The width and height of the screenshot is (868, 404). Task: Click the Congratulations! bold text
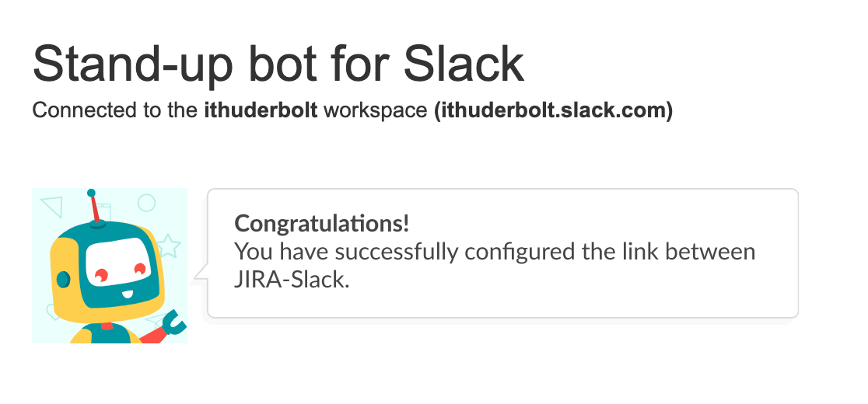click(322, 224)
